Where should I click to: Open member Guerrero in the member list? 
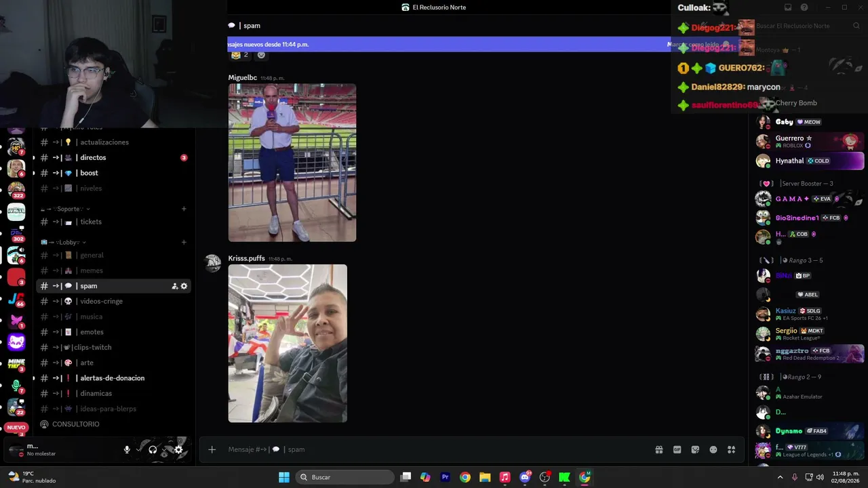[810, 141]
